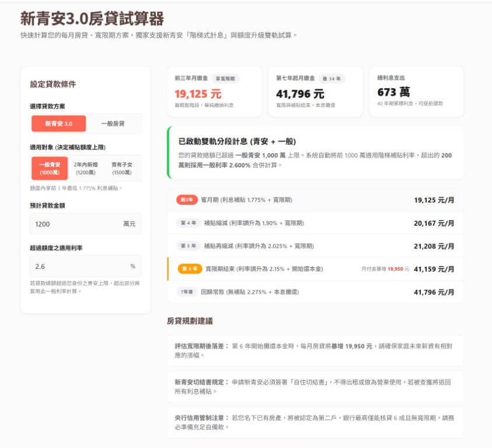Image resolution: width=492 pixels, height=448 pixels.
Task: Click the 前3年 red stage badge
Action: pyautogui.click(x=187, y=200)
